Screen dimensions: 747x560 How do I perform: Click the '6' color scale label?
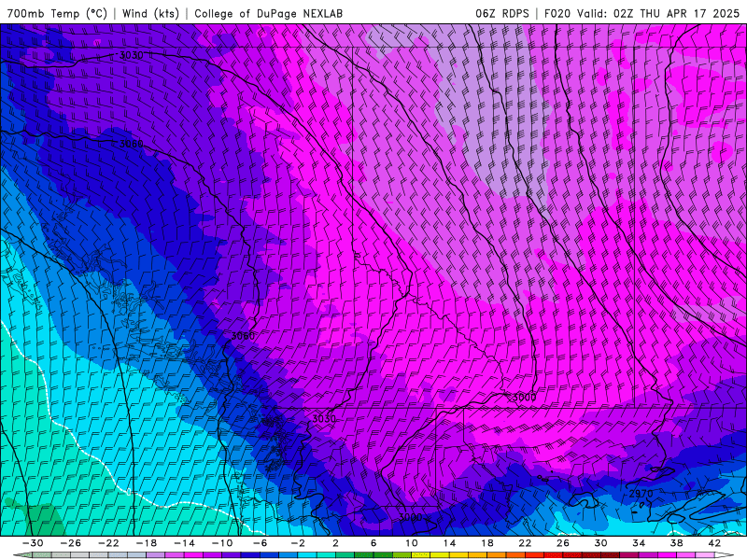[x=373, y=543]
